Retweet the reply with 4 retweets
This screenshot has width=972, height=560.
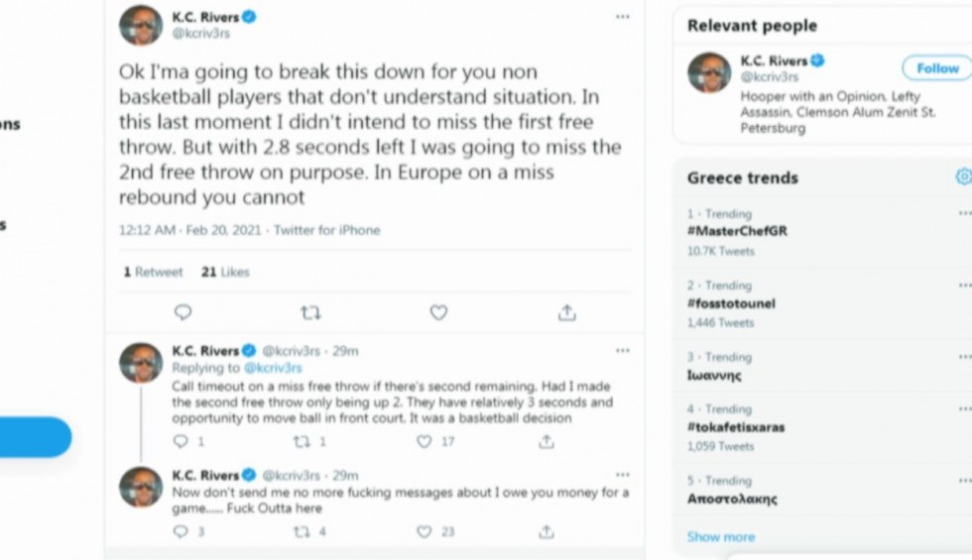[x=302, y=532]
